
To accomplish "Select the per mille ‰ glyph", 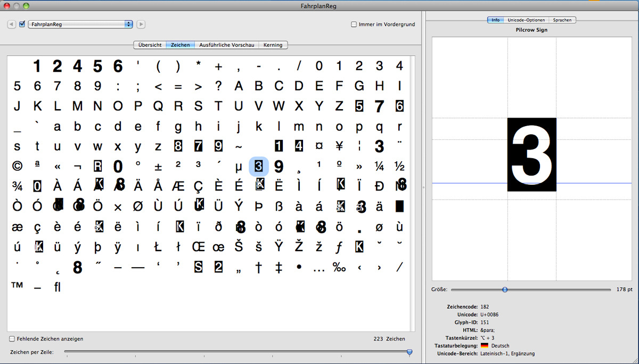I will (339, 267).
